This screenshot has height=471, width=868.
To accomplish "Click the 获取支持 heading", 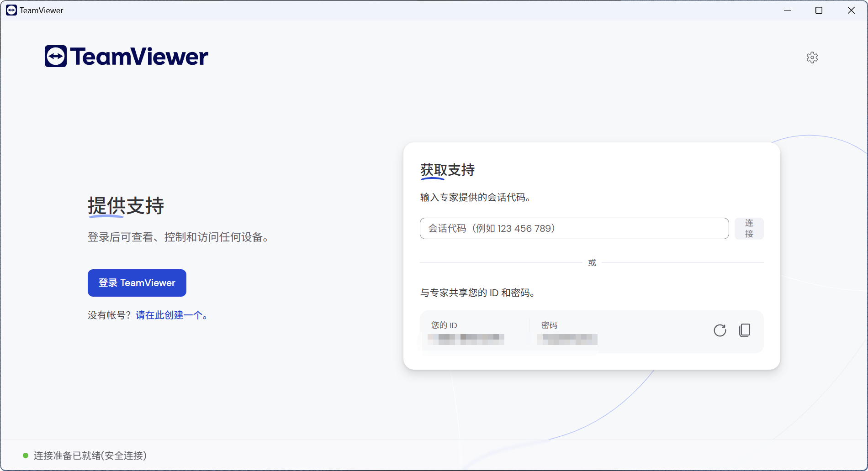I will (x=447, y=170).
